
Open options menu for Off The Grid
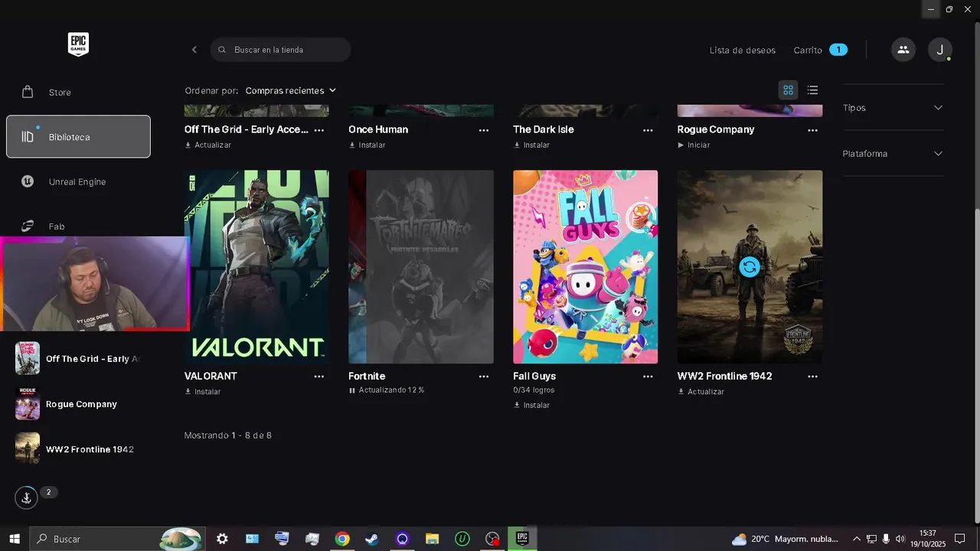319,130
